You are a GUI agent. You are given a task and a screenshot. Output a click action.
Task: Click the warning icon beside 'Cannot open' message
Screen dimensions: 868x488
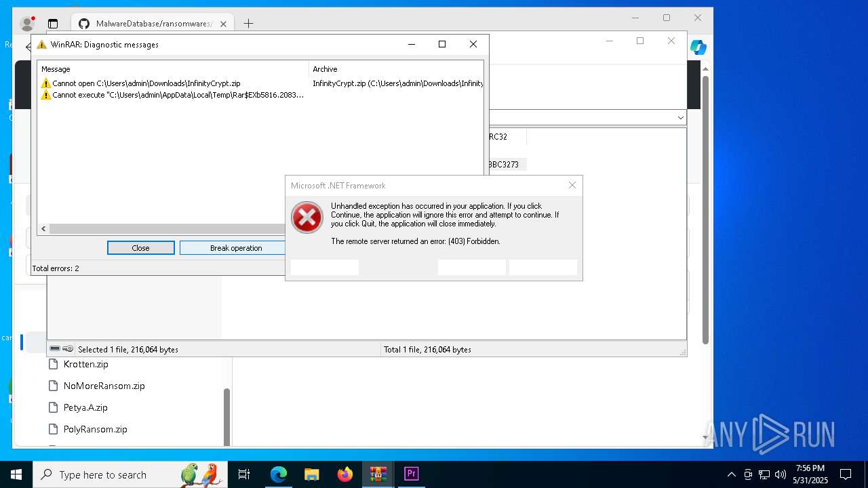pyautogui.click(x=46, y=83)
